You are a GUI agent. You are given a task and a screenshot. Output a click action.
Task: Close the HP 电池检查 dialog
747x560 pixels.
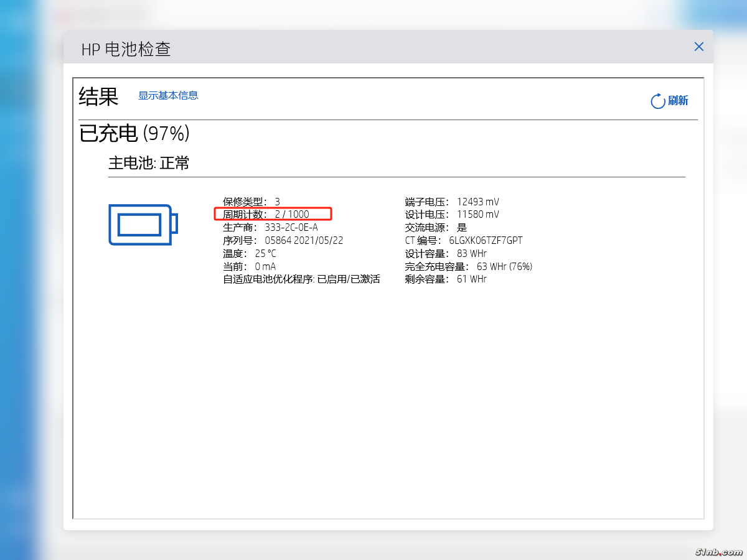pos(698,47)
